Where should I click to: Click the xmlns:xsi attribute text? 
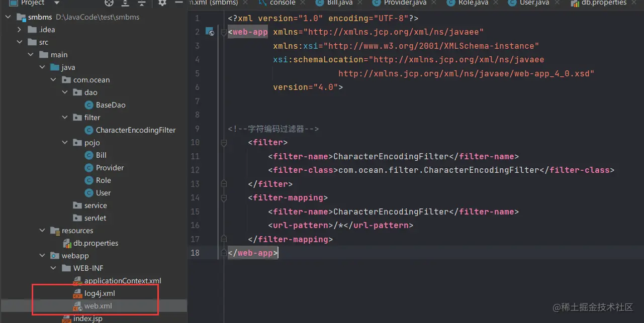pyautogui.click(x=406, y=46)
